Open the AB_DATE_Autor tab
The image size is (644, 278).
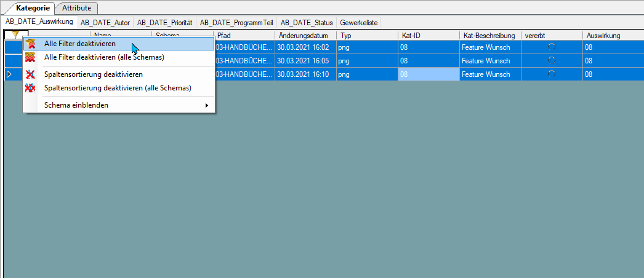[105, 23]
